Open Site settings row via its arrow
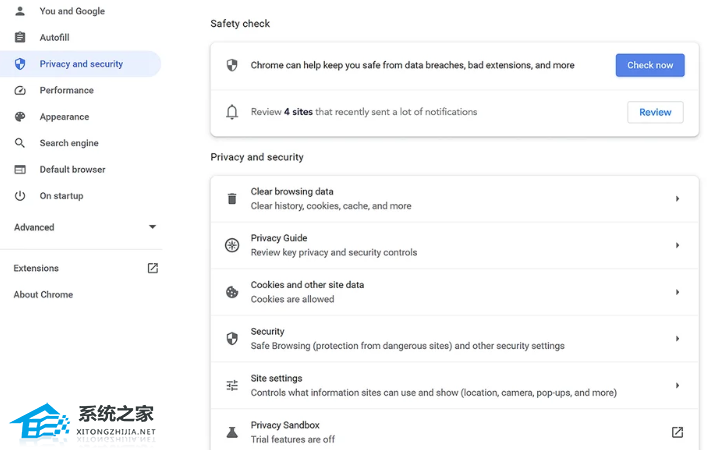The width and height of the screenshot is (724, 450). click(677, 385)
